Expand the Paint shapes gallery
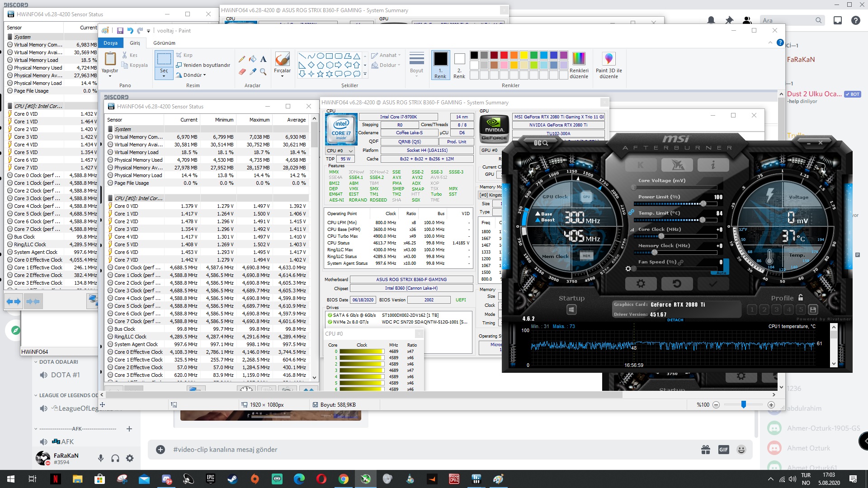 point(365,74)
